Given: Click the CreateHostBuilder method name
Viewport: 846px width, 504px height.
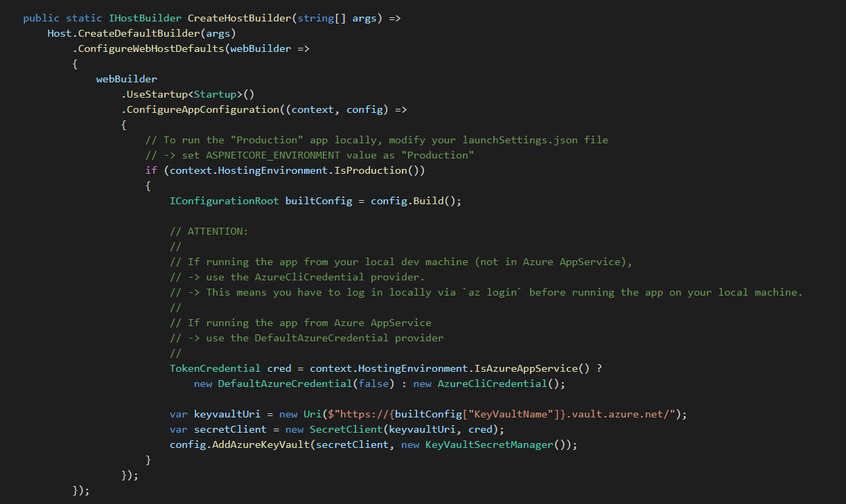Looking at the screenshot, I should point(240,18).
